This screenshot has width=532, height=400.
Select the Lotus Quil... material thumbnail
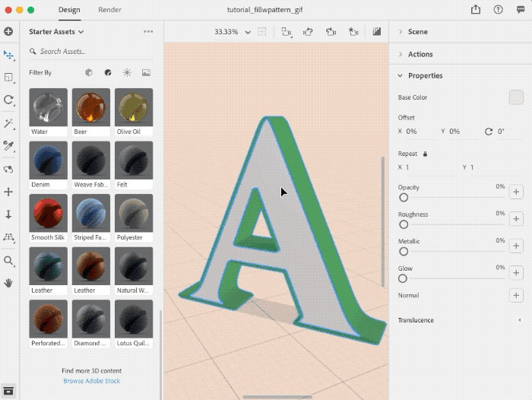[134, 319]
